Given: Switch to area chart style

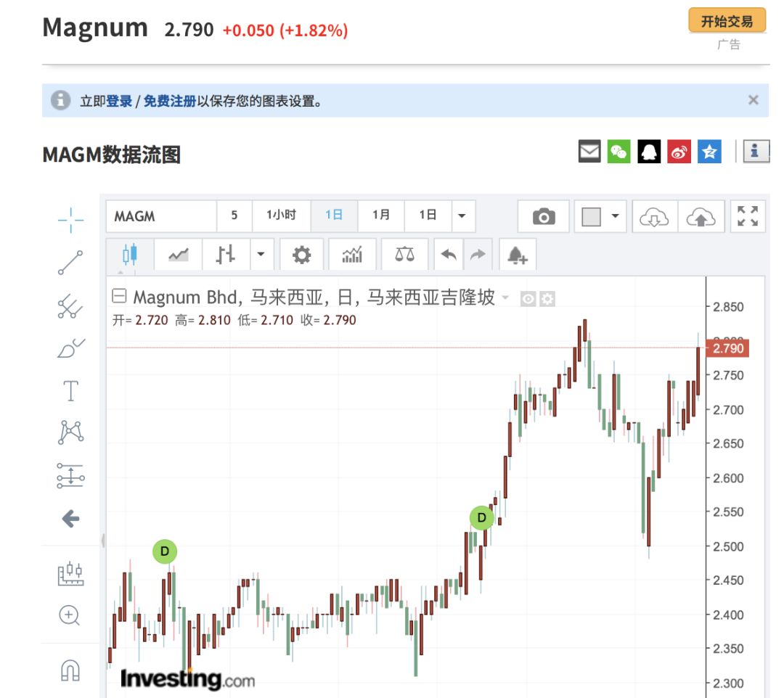Looking at the screenshot, I should pos(179,255).
